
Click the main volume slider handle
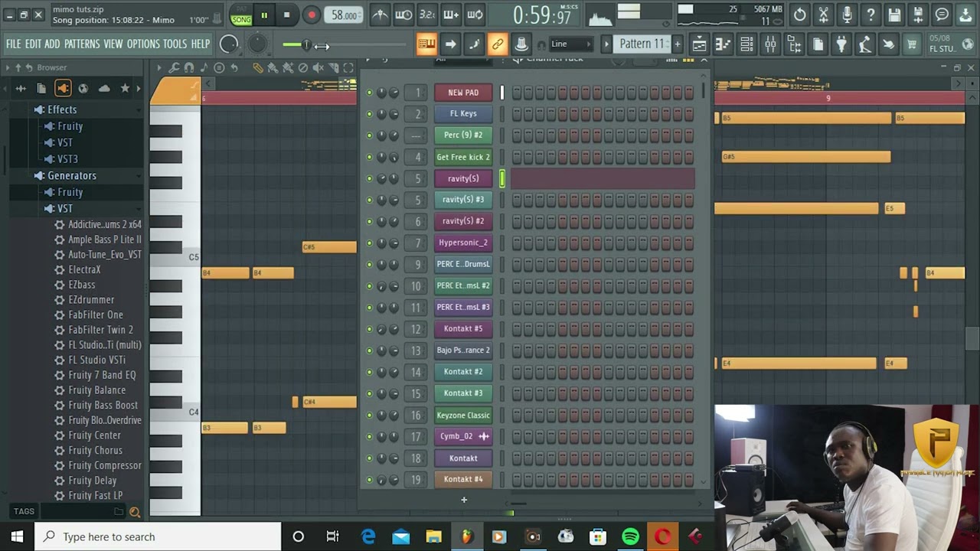coord(305,45)
